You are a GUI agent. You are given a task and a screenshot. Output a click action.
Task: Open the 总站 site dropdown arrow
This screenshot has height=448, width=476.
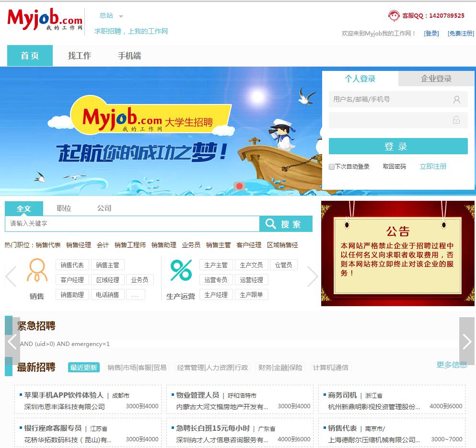121,16
